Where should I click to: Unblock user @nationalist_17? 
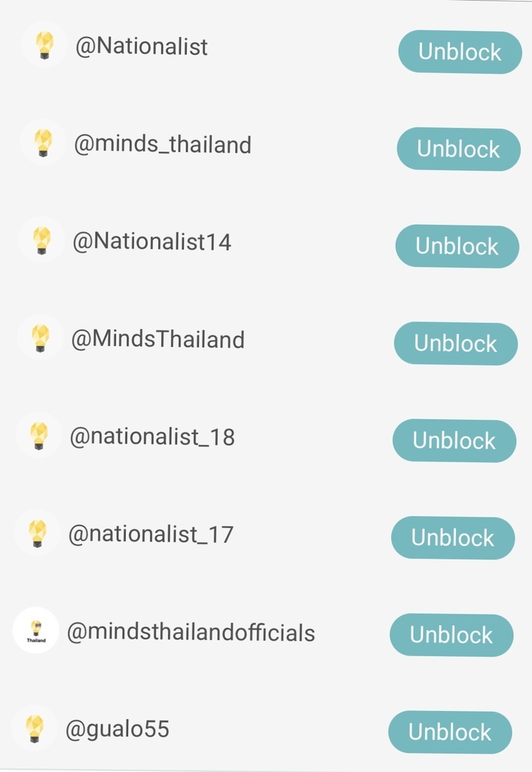pyautogui.click(x=452, y=538)
